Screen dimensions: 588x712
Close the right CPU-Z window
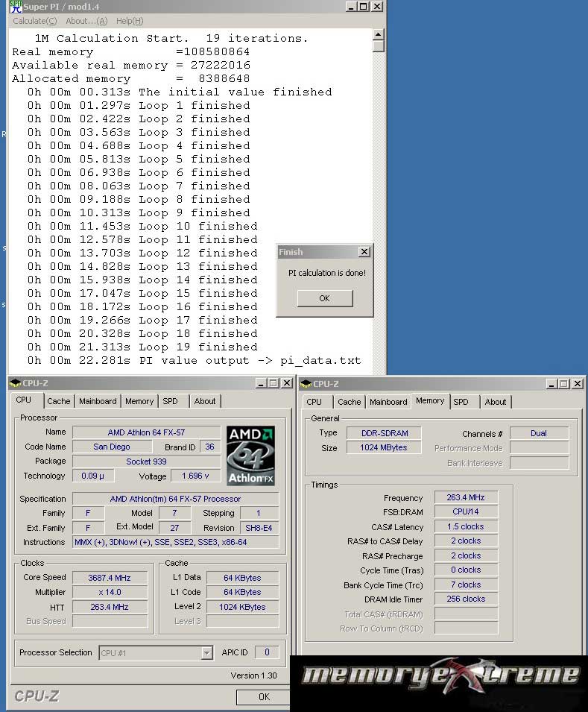pyautogui.click(x=578, y=384)
